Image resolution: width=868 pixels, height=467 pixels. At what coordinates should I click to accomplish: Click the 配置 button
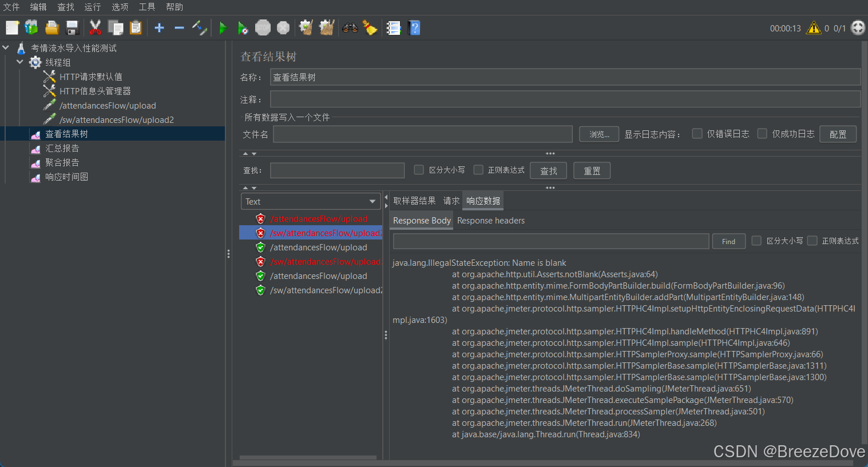click(x=838, y=134)
